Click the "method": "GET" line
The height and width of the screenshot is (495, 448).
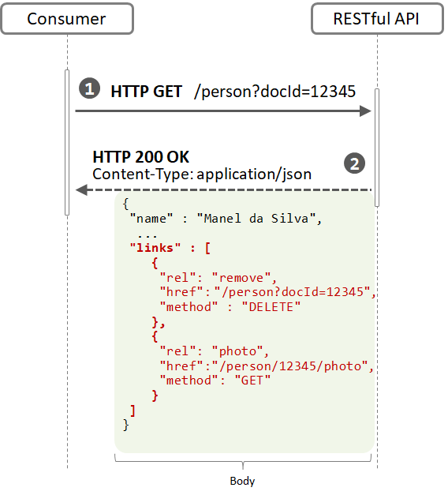click(x=215, y=380)
